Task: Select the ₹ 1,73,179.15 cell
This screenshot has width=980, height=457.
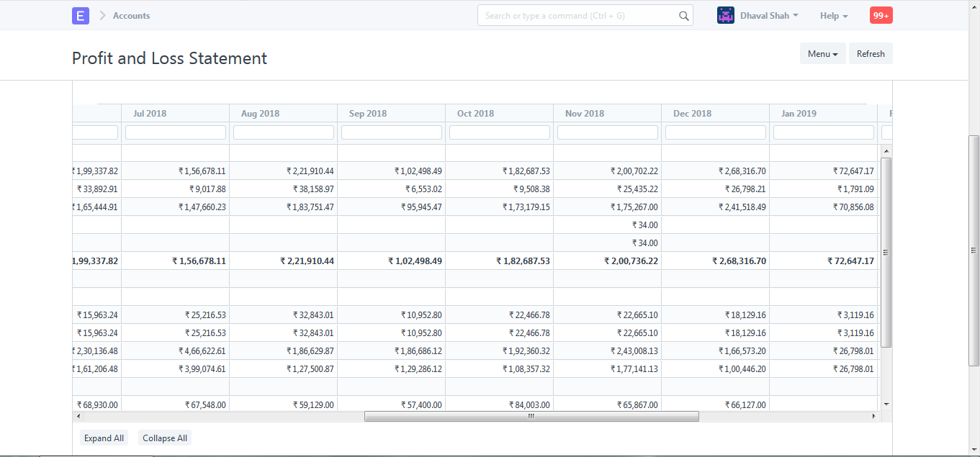Action: tap(500, 207)
